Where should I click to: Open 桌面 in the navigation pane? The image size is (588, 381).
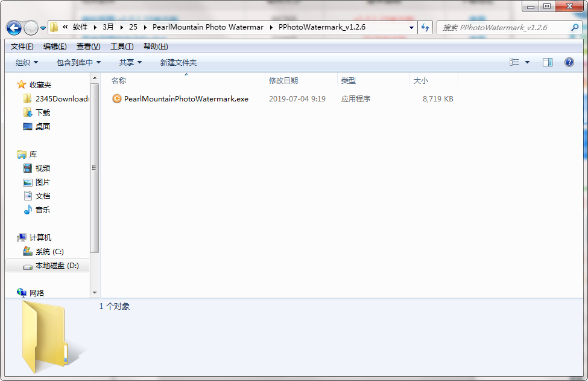(x=42, y=127)
